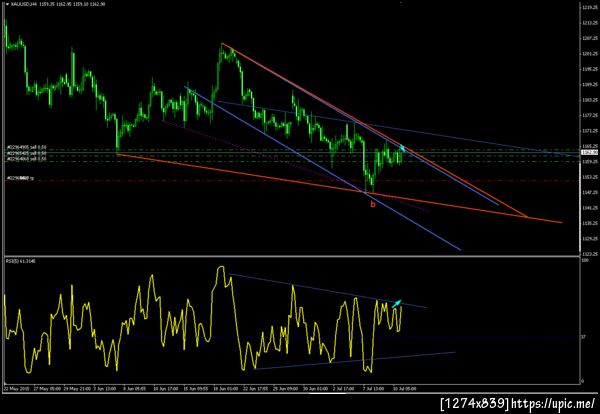Click the 10 Jul 05:00 time label

click(405, 388)
